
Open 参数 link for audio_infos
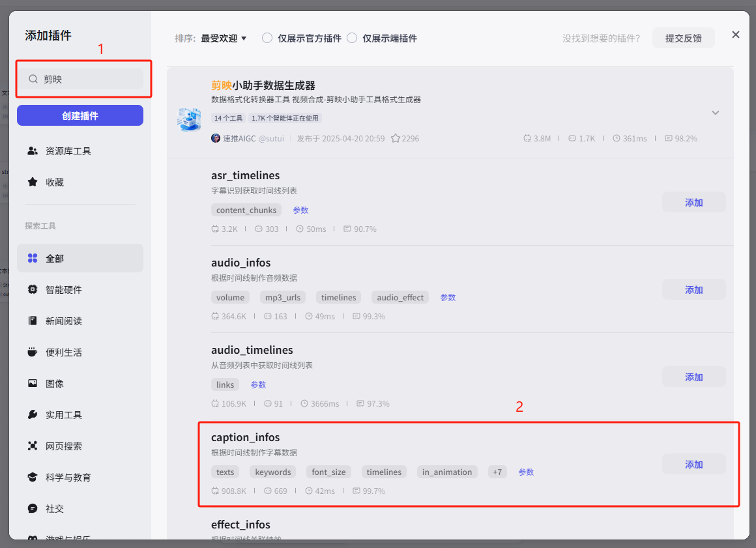[448, 297]
